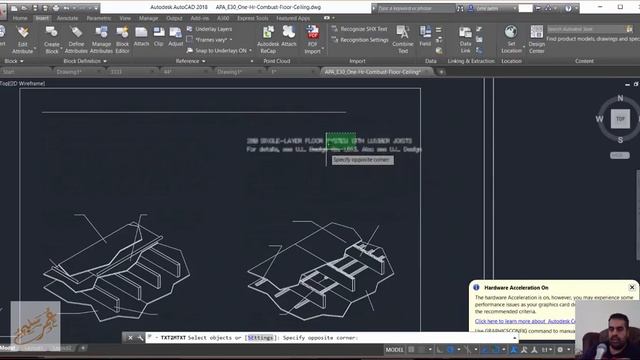Open Recognition Settings
The width and height of the screenshot is (640, 360).
tap(360, 40)
